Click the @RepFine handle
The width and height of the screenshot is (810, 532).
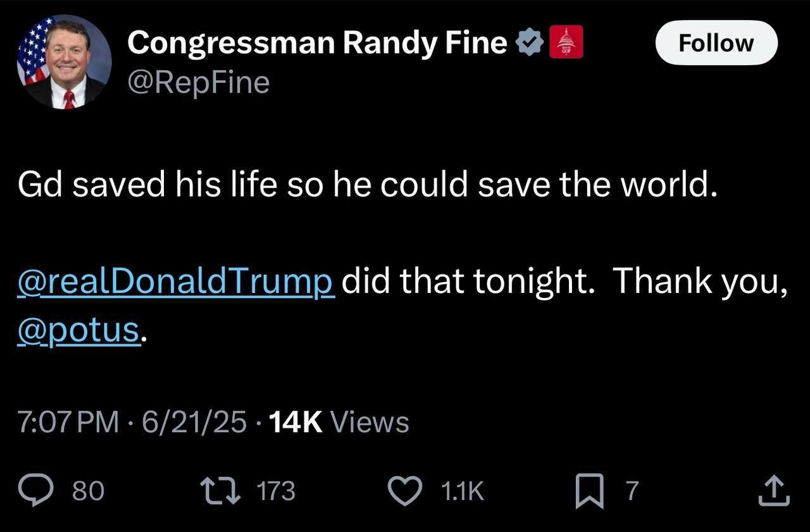[198, 82]
